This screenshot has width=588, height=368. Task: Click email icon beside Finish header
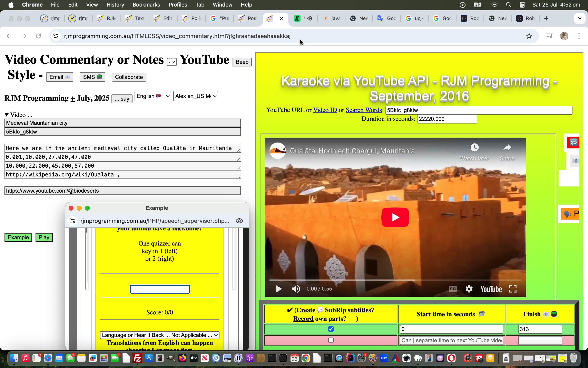pos(546,314)
